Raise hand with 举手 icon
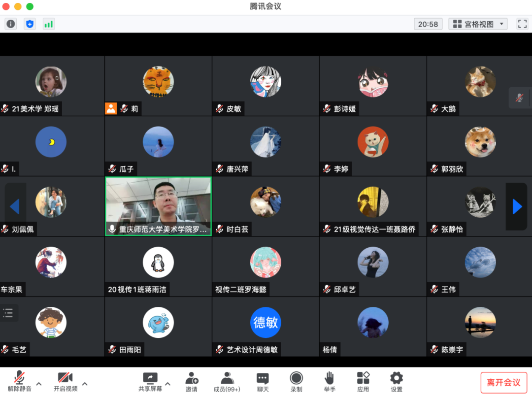Viewport: 532px width, 397px height. 330,382
